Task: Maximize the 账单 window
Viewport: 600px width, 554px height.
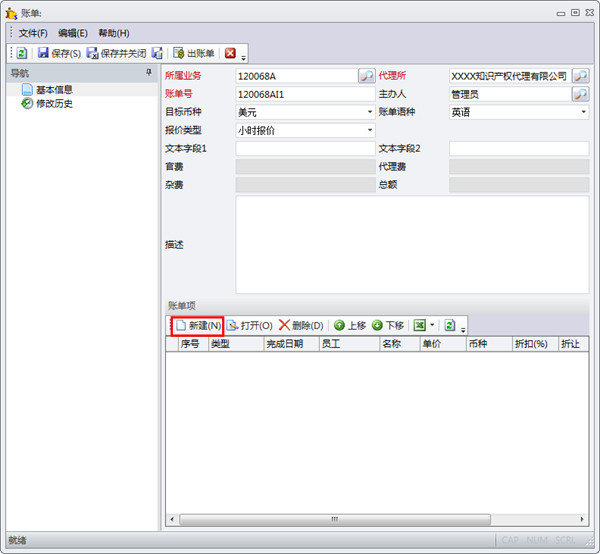Action: pyautogui.click(x=575, y=13)
